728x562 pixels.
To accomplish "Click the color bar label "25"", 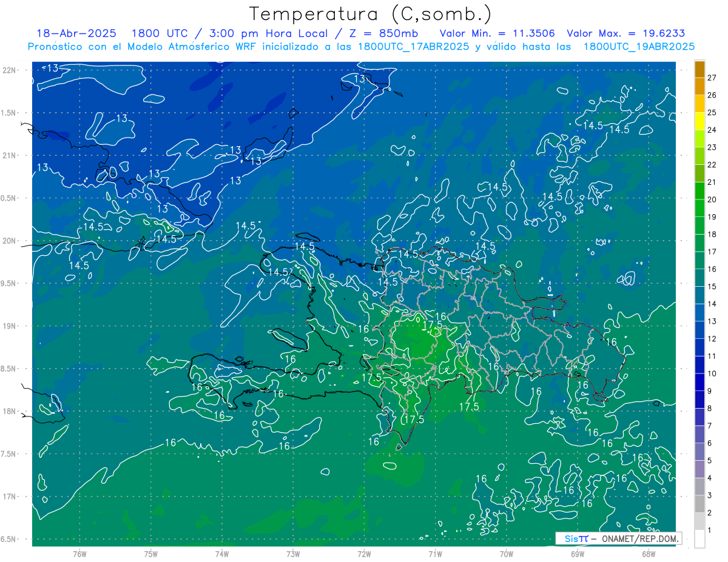I will point(712,112).
